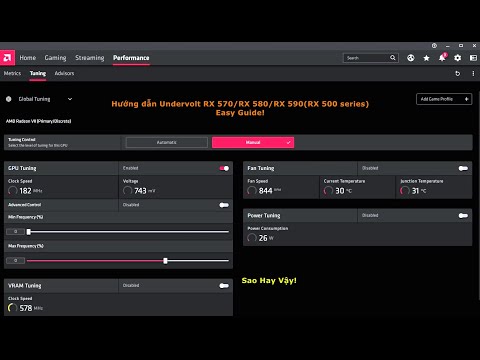Image resolution: width=480 pixels, height=360 pixels.
Task: Toggle VRAM Tuning switch
Action: 224,286
